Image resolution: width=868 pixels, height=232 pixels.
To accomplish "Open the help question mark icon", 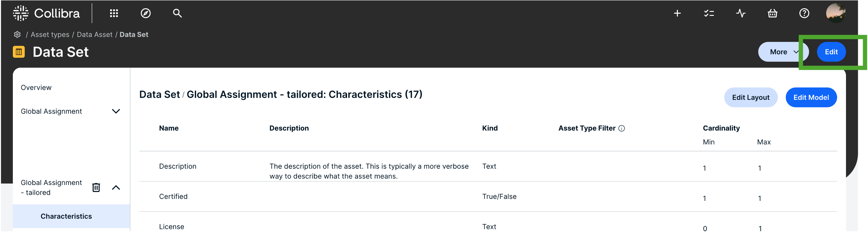I will (804, 13).
